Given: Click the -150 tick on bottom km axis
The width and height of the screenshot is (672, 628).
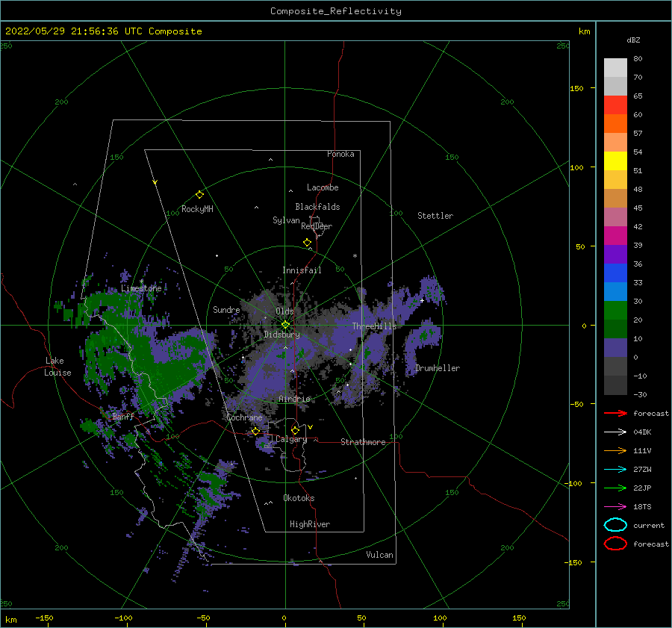Looking at the screenshot, I should (x=44, y=618).
